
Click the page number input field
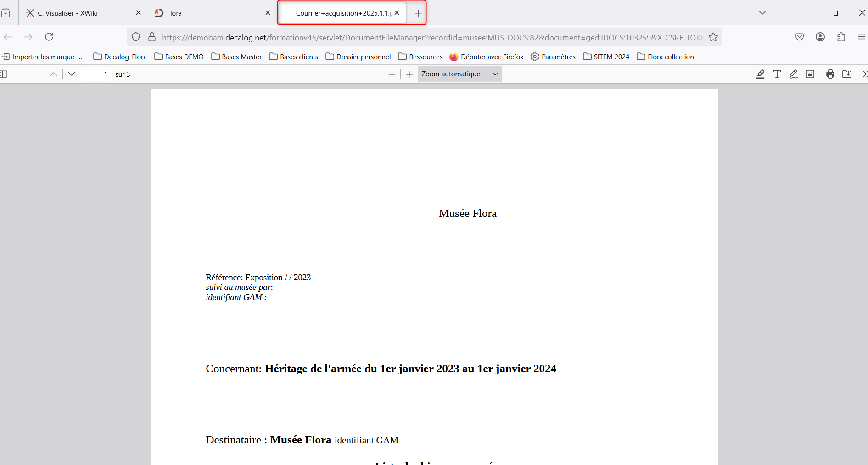[x=95, y=74]
